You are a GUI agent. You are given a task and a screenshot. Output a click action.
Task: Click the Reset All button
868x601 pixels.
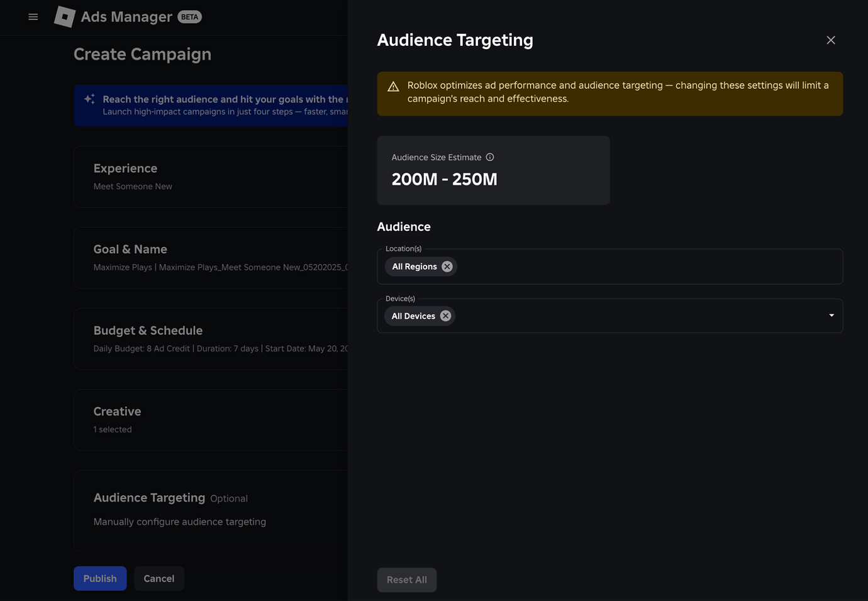pyautogui.click(x=407, y=580)
